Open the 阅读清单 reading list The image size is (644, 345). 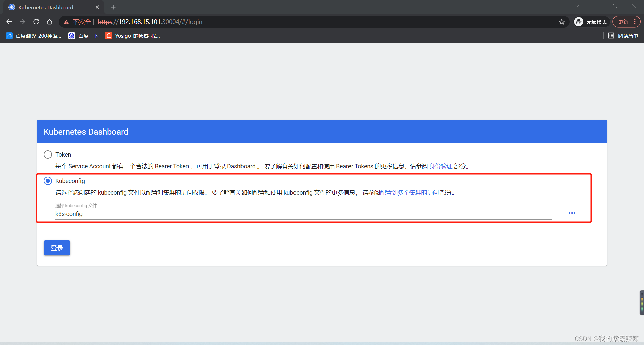623,36
